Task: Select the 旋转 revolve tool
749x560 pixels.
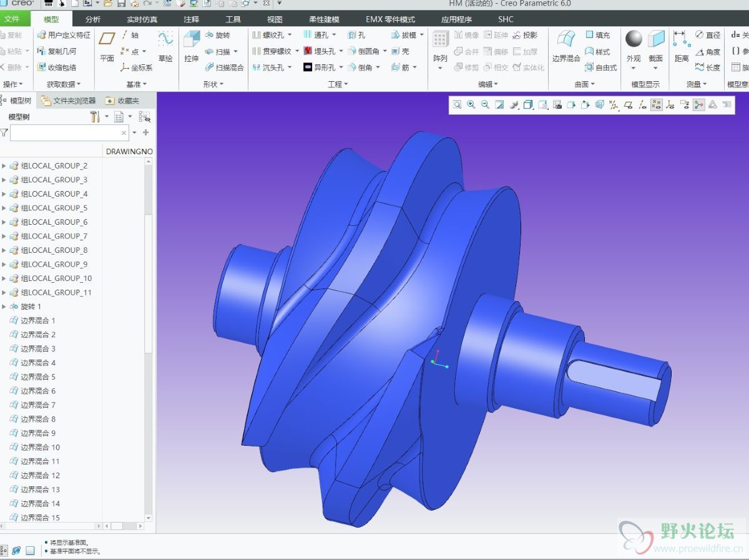Action: click(217, 36)
